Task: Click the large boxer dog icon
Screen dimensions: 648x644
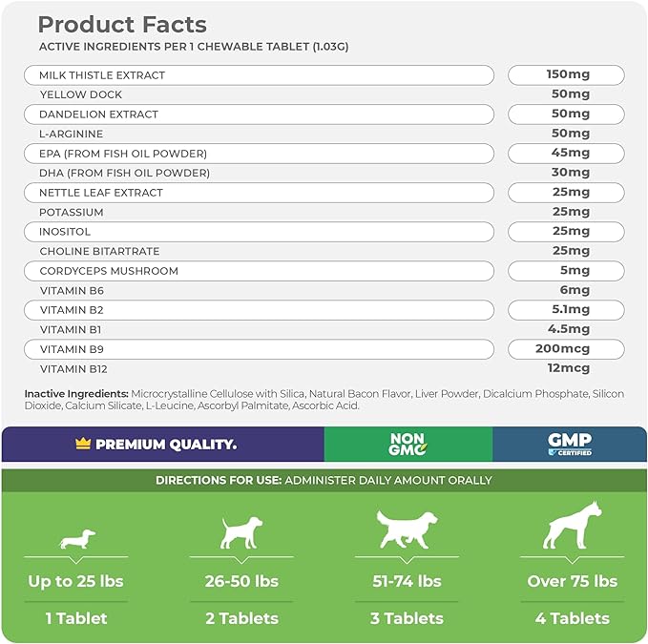Action: click(572, 525)
